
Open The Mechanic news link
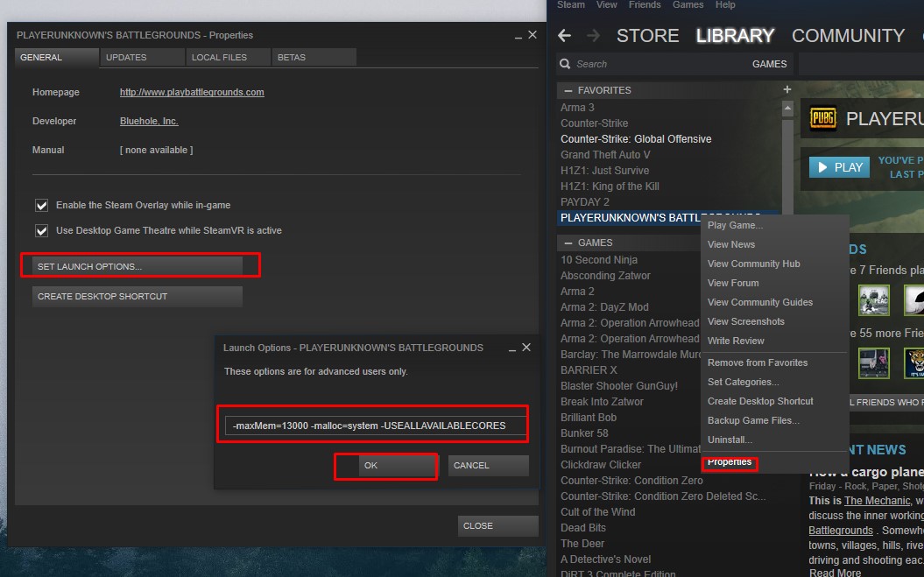(877, 500)
